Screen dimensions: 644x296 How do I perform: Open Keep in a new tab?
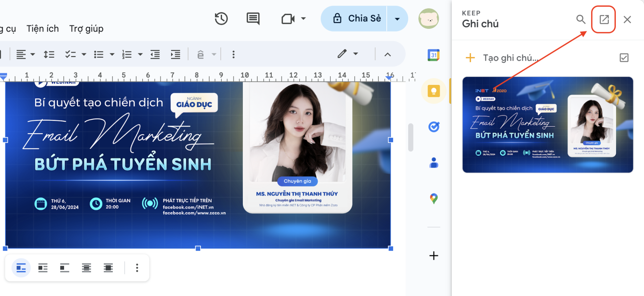point(604,19)
